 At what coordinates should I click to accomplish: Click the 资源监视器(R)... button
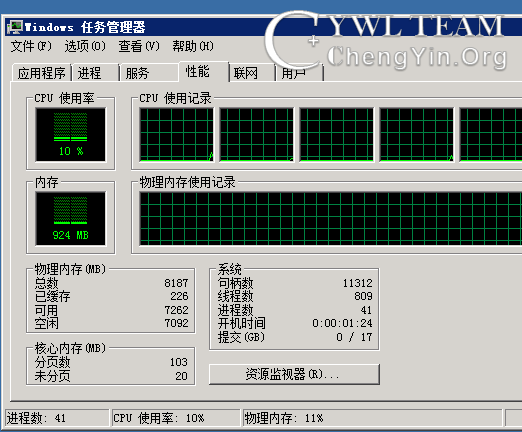pyautogui.click(x=294, y=374)
